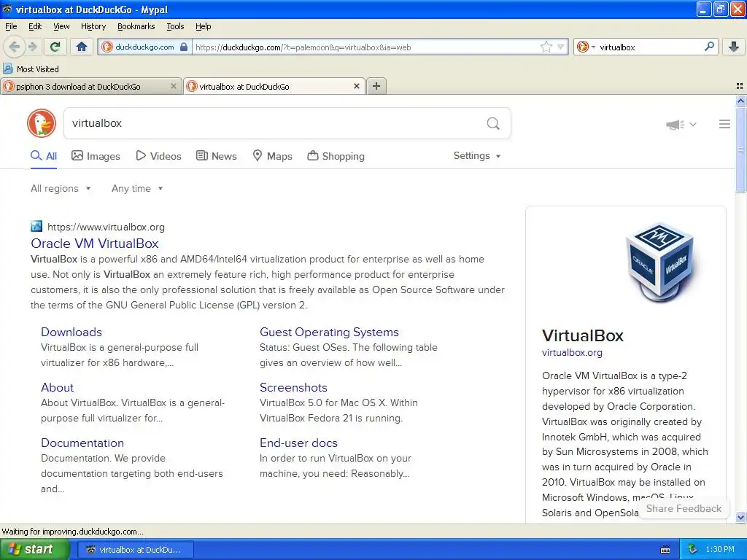Screen dimensions: 747x560
Task: Click the 1:30 PM taskbar clock
Action: coord(720,550)
